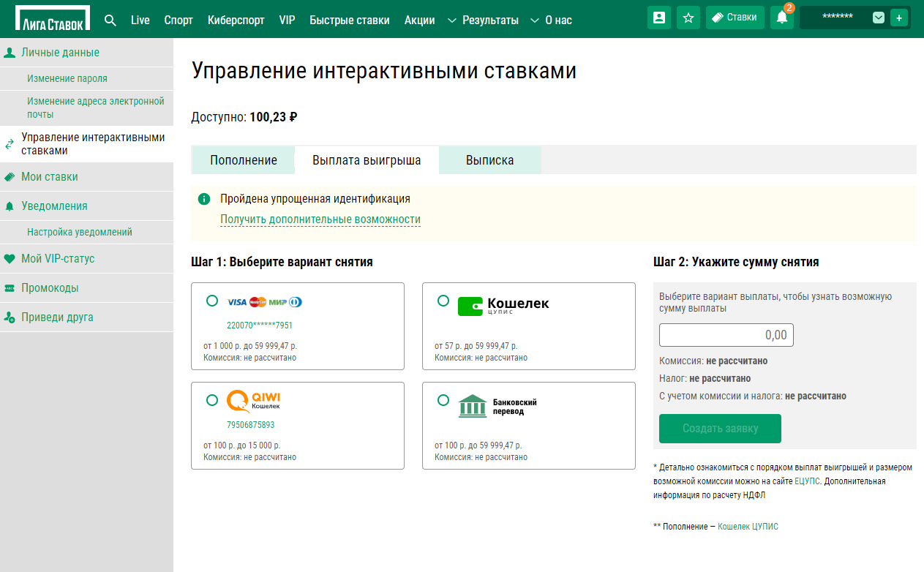Follow Получить дополнительные возможности link
This screenshot has height=572, width=924.
(x=320, y=219)
